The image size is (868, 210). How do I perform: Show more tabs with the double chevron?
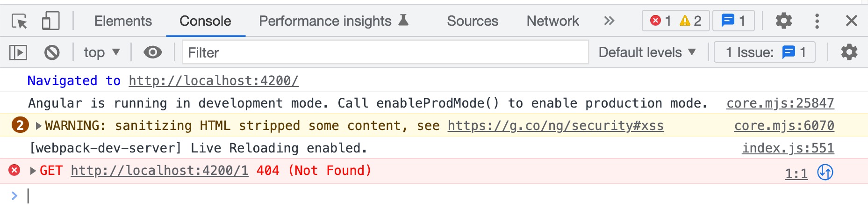(x=609, y=21)
